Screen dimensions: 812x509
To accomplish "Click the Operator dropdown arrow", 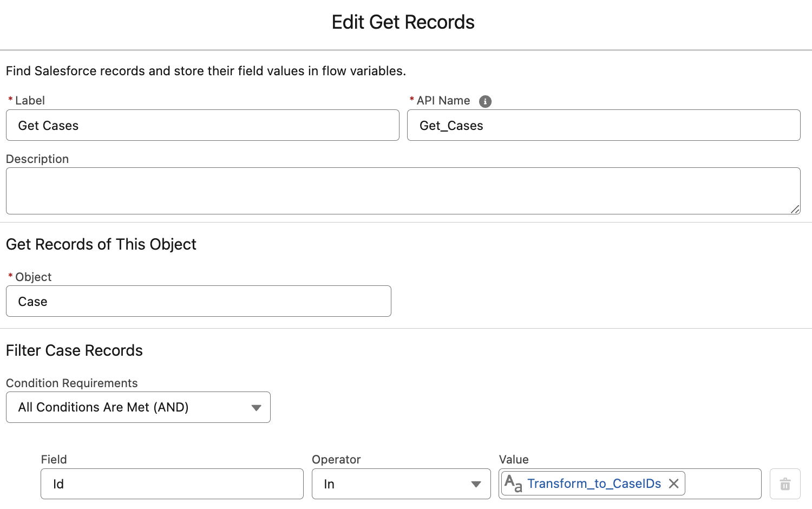I will (x=475, y=484).
